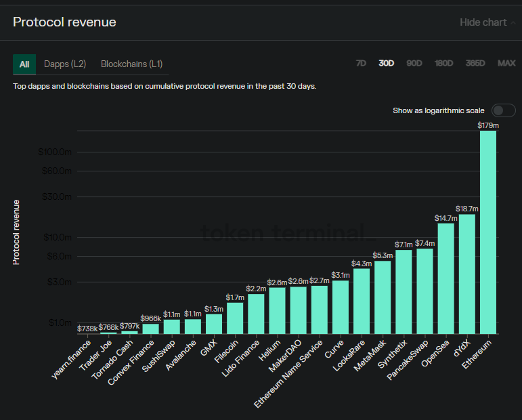Click the vertical Protocol revenue axis title
The width and height of the screenshot is (522, 420).
(x=16, y=232)
